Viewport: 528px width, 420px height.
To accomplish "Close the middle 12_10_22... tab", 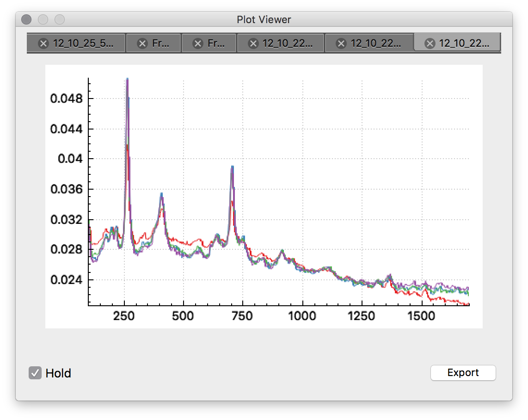I will coord(341,43).
